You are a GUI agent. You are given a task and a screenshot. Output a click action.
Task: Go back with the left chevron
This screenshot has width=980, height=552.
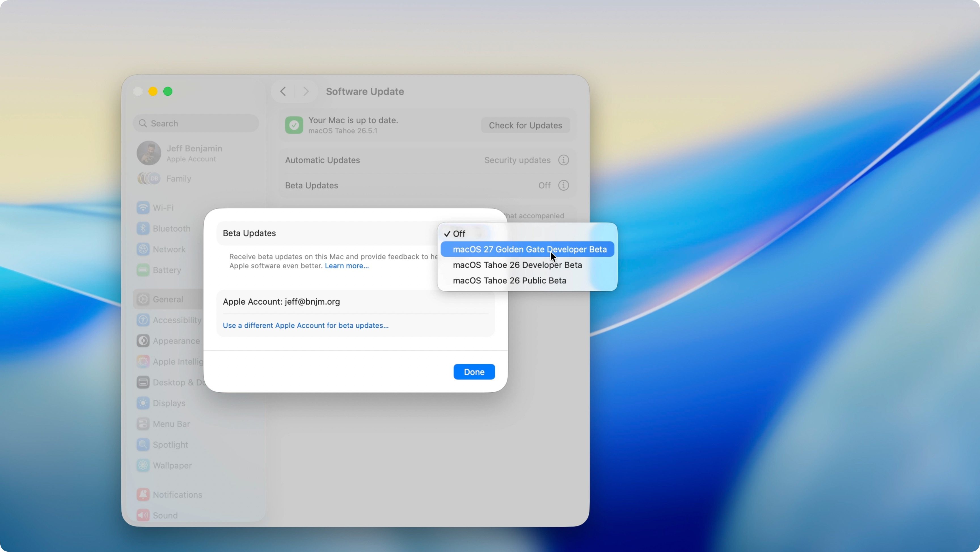coord(283,91)
